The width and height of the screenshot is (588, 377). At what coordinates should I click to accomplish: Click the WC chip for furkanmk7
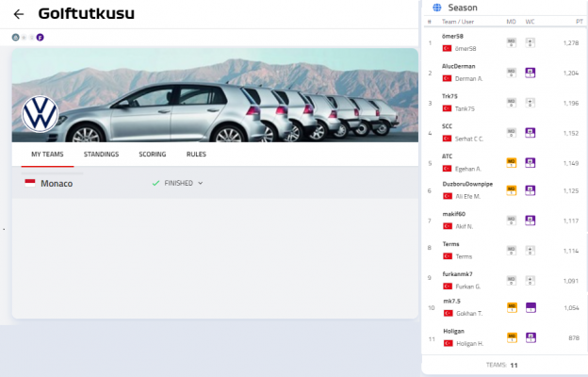[530, 281]
